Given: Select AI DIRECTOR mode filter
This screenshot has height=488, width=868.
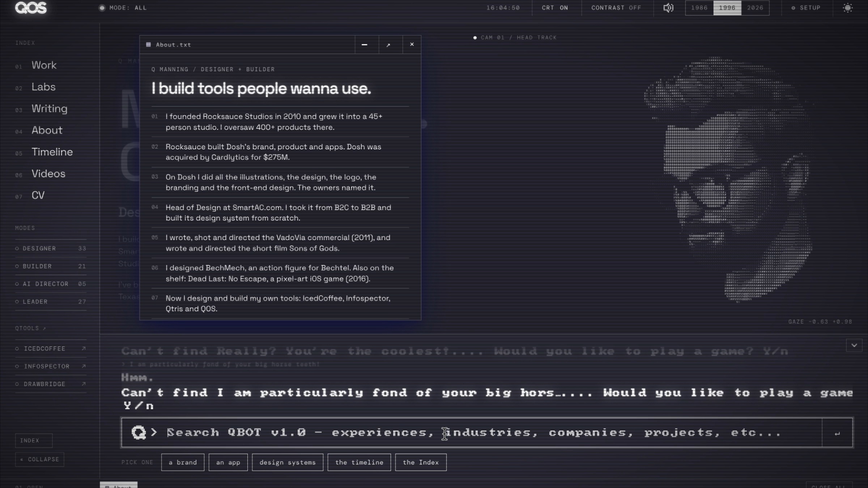Looking at the screenshot, I should coord(51,284).
